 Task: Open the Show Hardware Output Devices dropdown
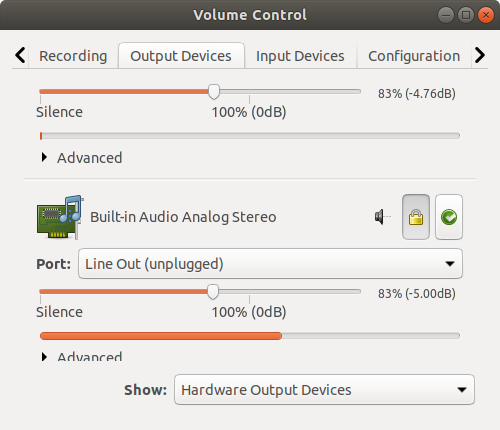(324, 390)
